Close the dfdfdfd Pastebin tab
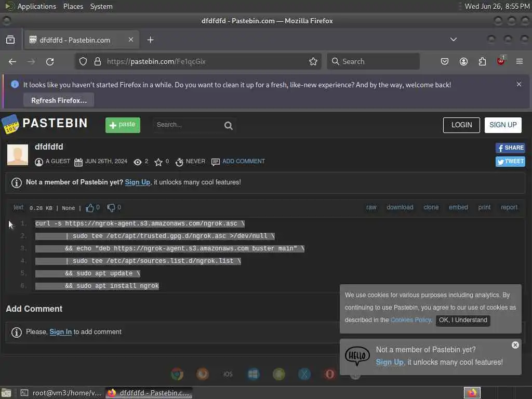532x399 pixels. [x=131, y=39]
